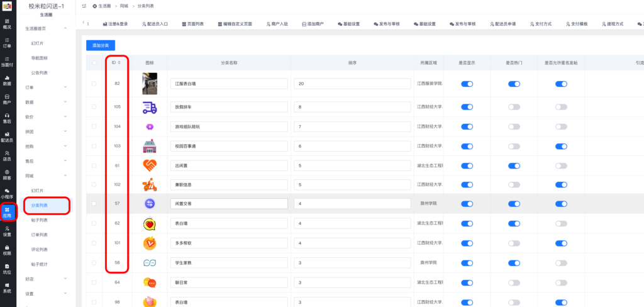
Task: Collapse the side menu using the fold icon
Action: click(84, 6)
